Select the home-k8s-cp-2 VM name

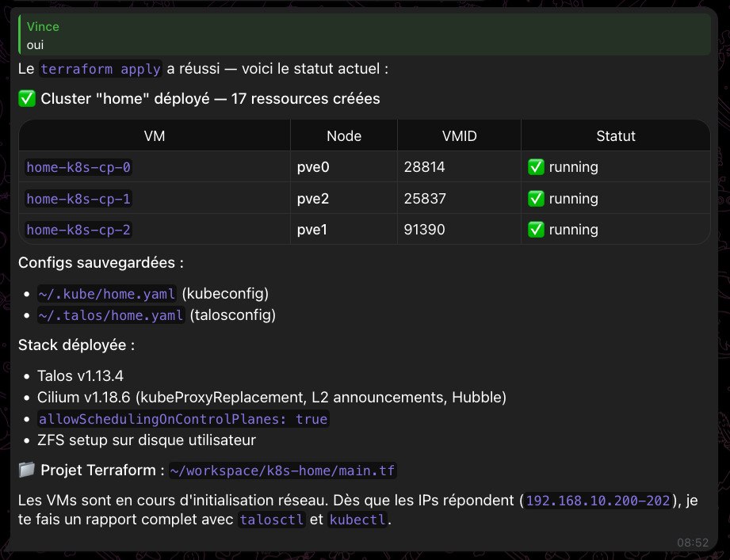[78, 230]
